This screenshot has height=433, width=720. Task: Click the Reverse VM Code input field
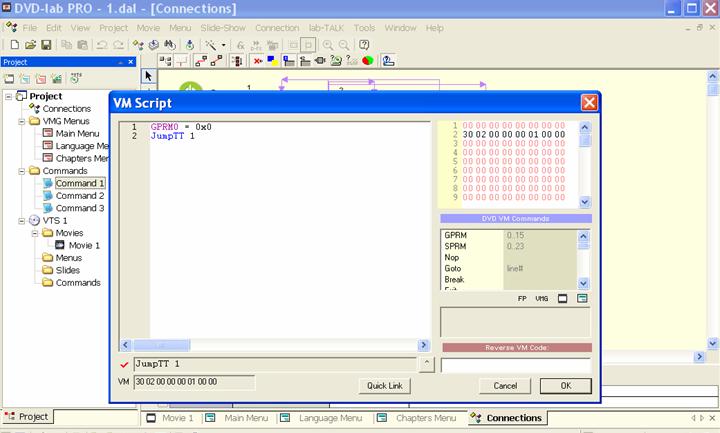(x=516, y=365)
